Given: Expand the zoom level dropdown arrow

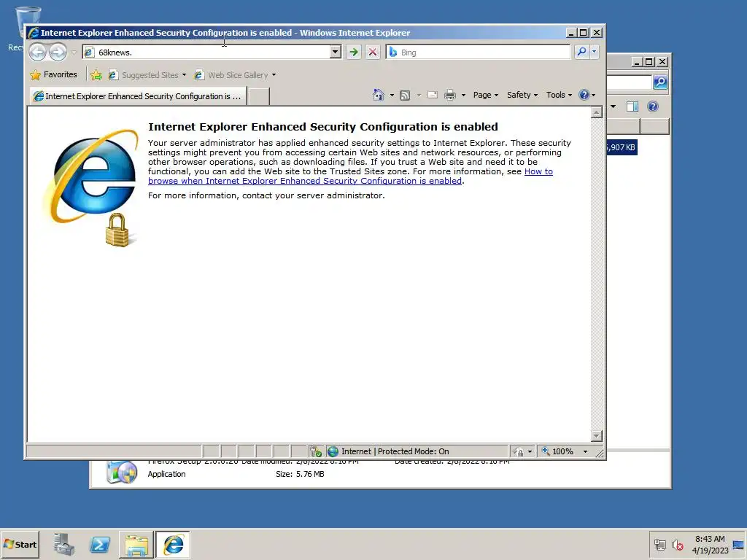Looking at the screenshot, I should (586, 451).
